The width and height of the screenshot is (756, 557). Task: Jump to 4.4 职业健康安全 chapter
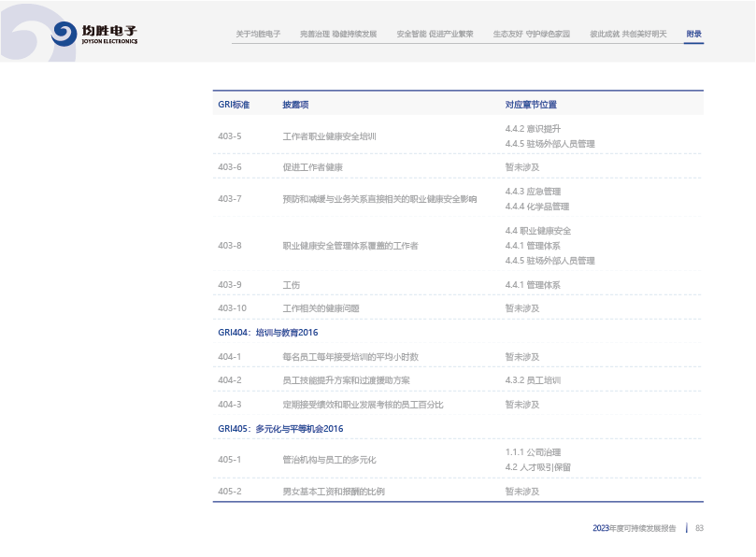[537, 230]
